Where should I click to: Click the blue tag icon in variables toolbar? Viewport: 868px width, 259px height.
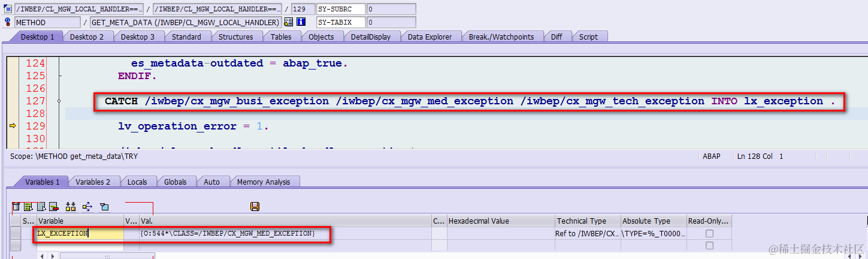coord(104,207)
